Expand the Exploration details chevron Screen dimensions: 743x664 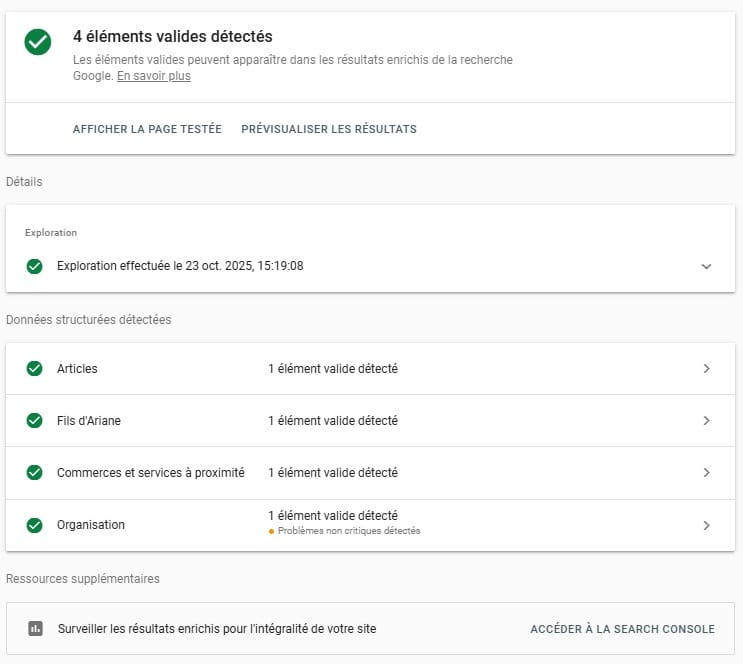(706, 266)
